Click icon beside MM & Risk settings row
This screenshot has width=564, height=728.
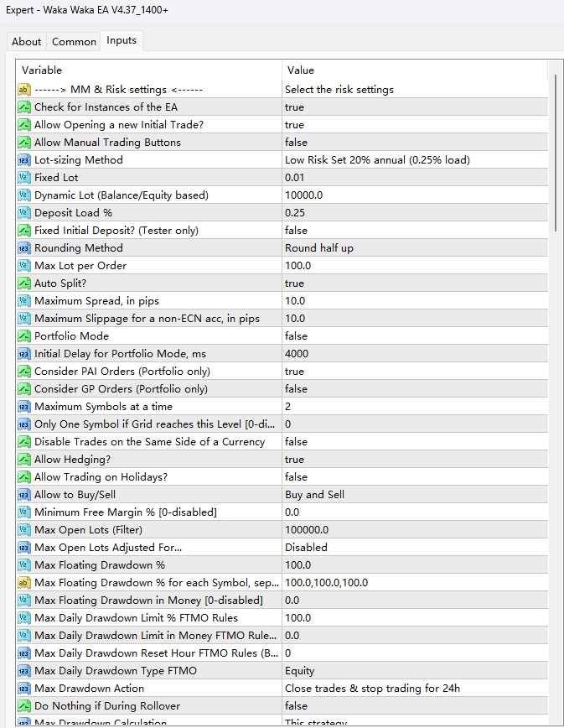(x=24, y=90)
